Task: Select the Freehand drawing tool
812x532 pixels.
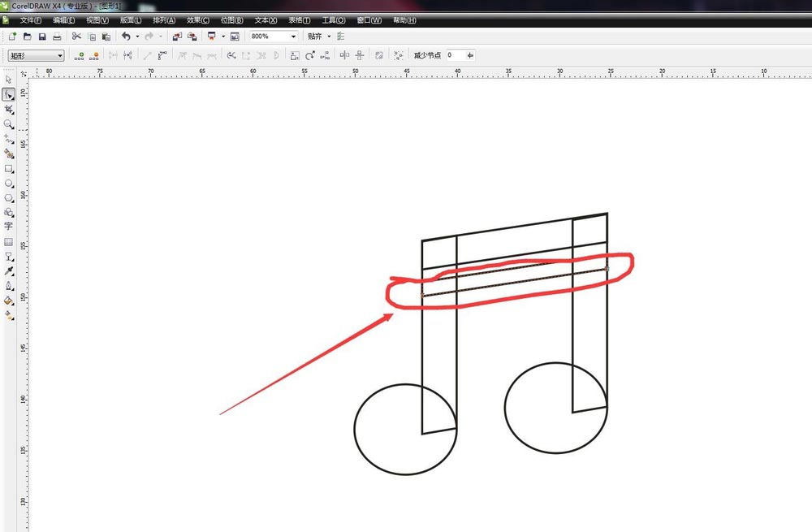Action: 8,140
